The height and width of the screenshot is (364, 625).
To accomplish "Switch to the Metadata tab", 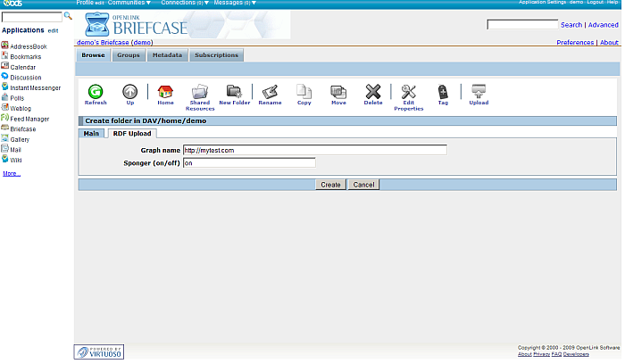I will (167, 55).
